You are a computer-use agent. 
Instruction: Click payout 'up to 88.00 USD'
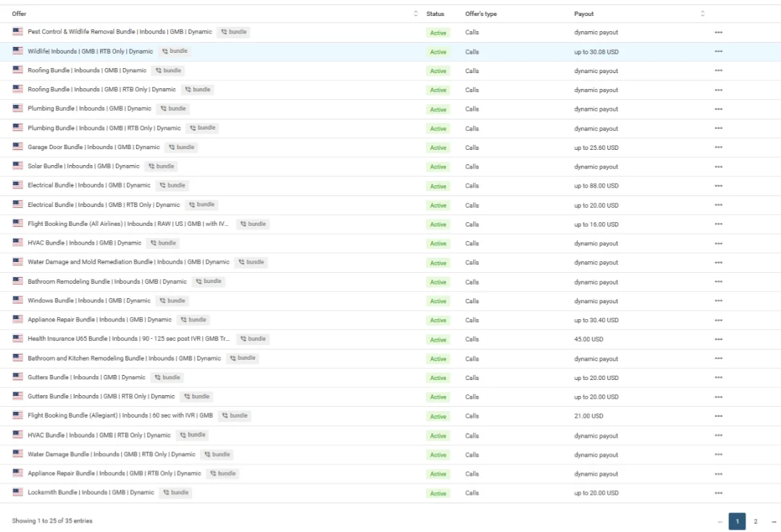click(596, 185)
